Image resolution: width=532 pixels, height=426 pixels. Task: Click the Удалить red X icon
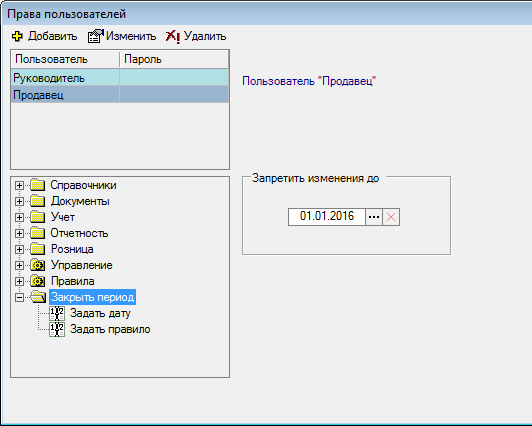pos(173,36)
